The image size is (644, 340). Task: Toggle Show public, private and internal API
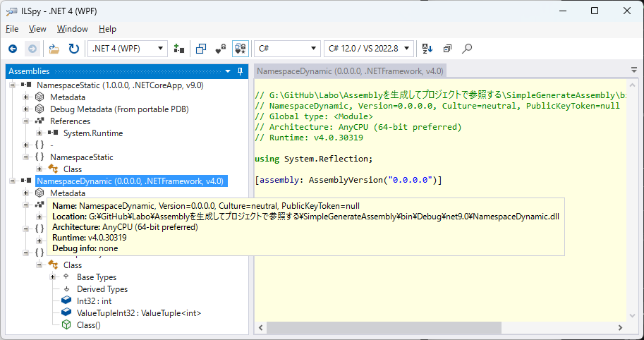[x=221, y=49]
